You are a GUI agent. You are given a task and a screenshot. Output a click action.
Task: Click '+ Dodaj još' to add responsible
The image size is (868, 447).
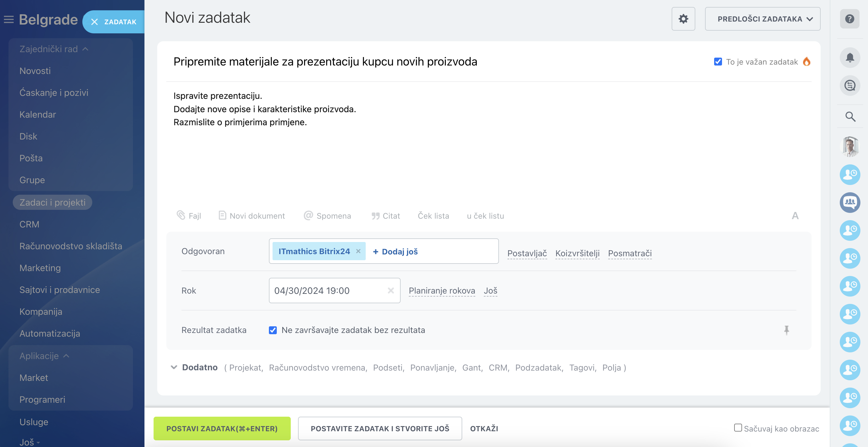(x=395, y=251)
